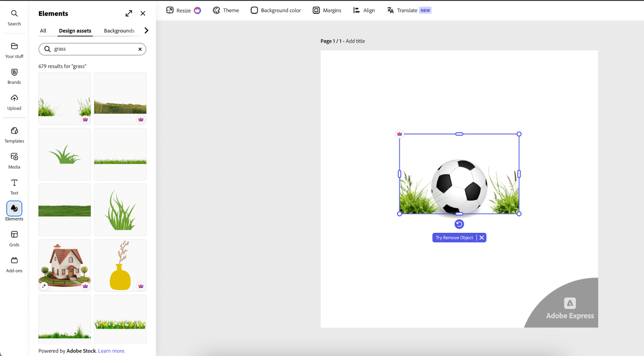Clear the grass search query
This screenshot has width=644, height=356.
tap(140, 49)
